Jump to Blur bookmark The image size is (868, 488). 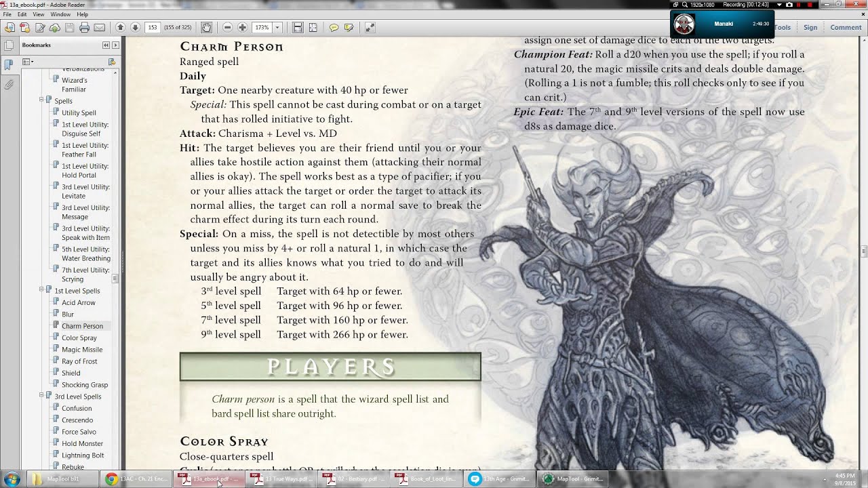68,314
